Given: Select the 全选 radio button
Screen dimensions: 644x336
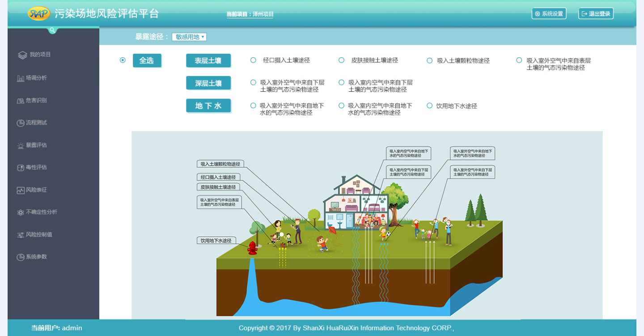Looking at the screenshot, I should point(123,60).
